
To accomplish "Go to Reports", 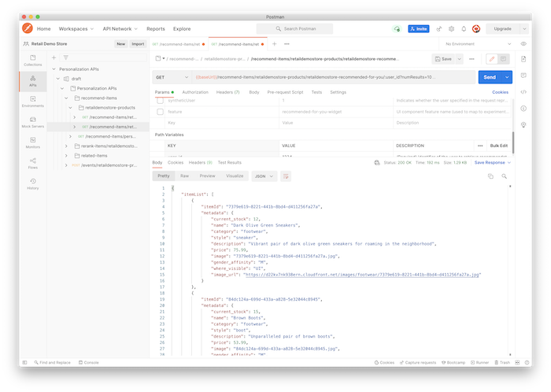I will 156,29.
